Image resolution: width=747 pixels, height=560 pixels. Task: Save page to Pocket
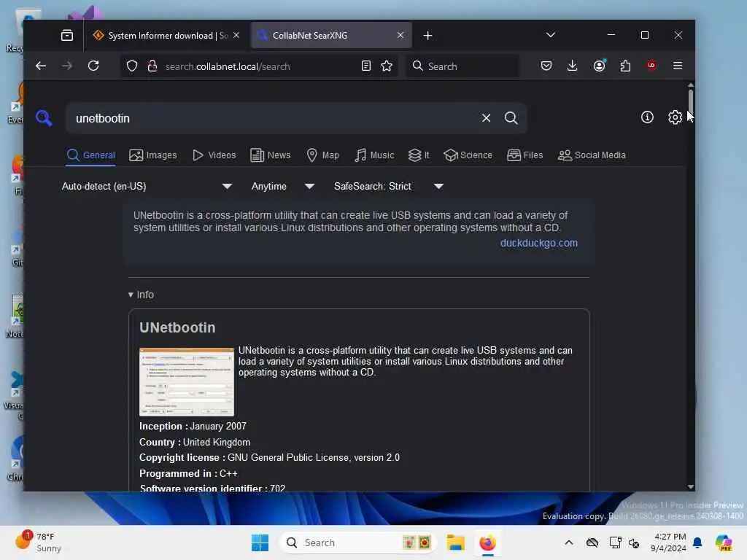546,66
